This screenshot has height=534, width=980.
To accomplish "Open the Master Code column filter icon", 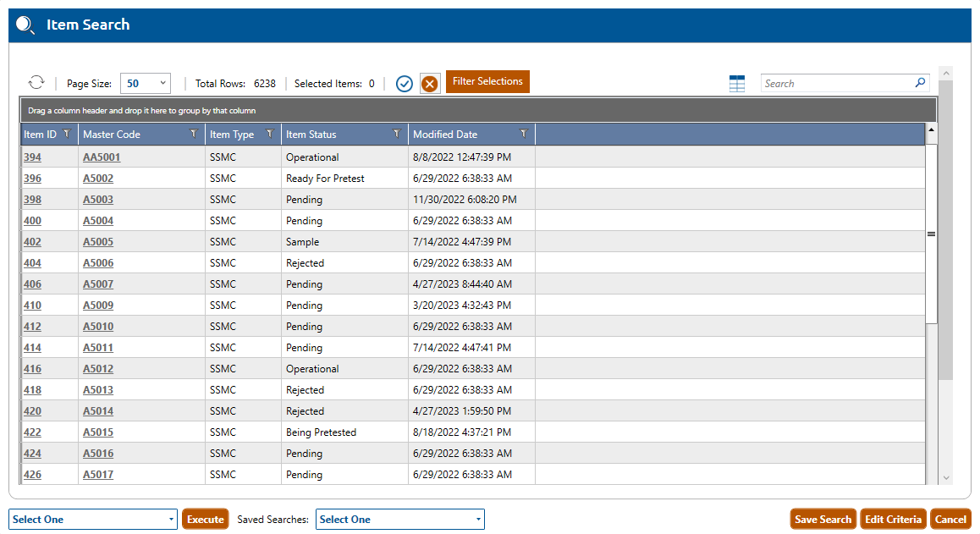I will (194, 134).
